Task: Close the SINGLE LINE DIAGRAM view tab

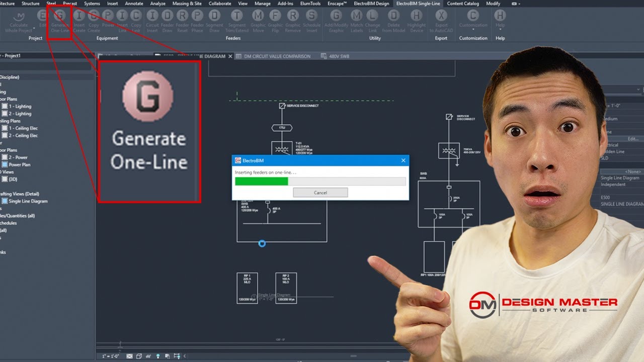Action: tap(230, 56)
